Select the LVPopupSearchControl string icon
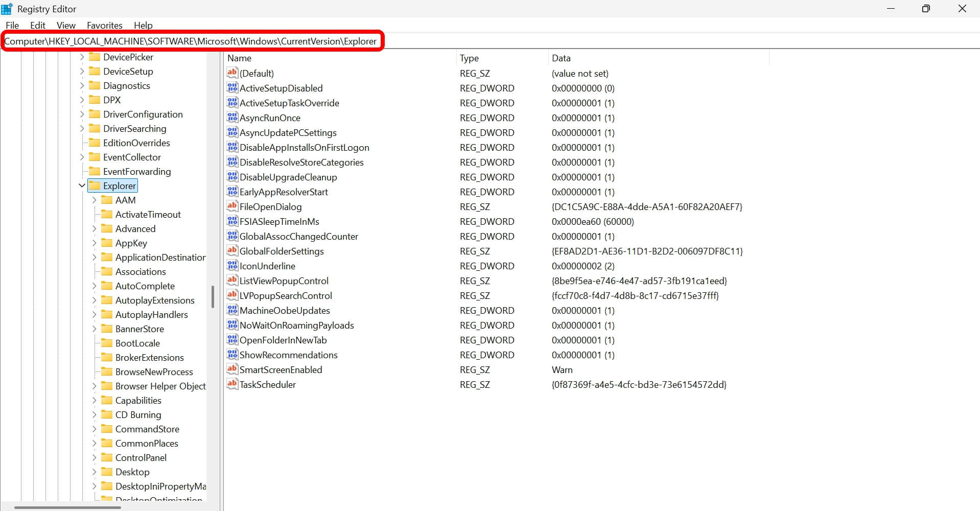The height and width of the screenshot is (511, 980). pos(232,295)
